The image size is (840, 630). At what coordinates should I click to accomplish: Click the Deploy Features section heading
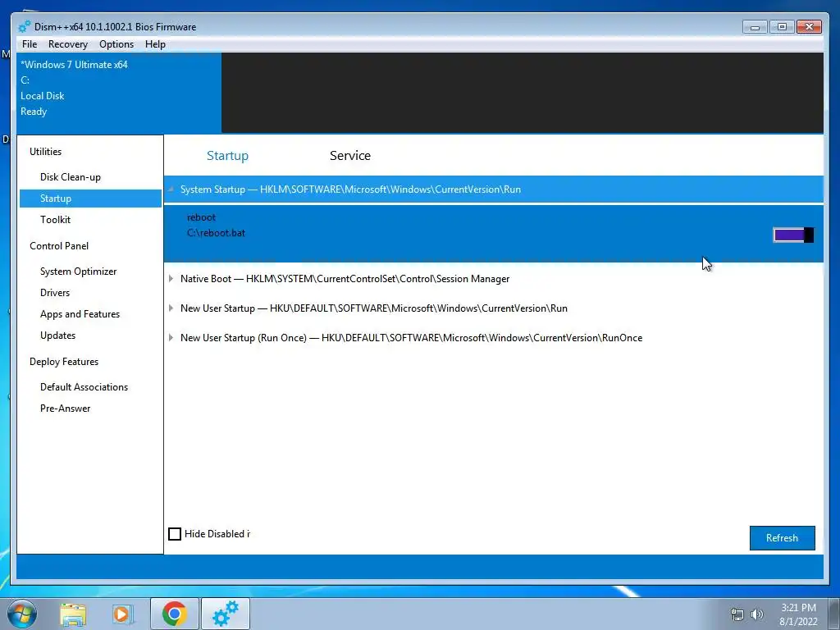tap(64, 362)
